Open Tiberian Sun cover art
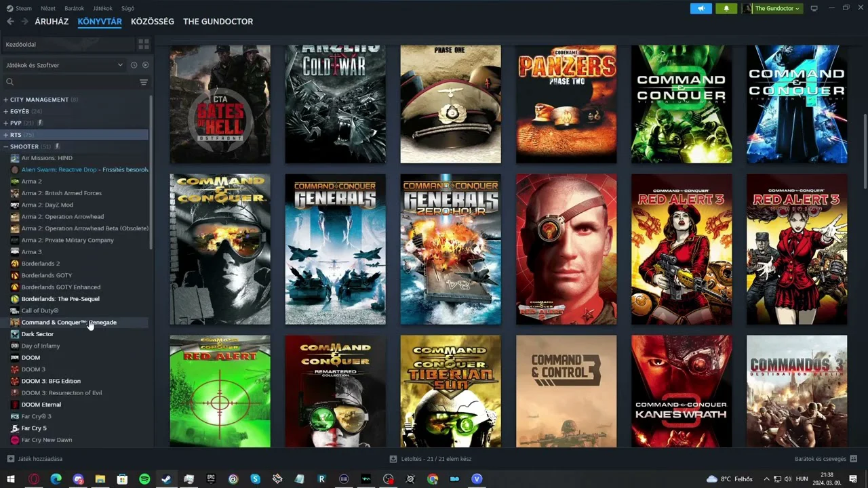 (450, 391)
